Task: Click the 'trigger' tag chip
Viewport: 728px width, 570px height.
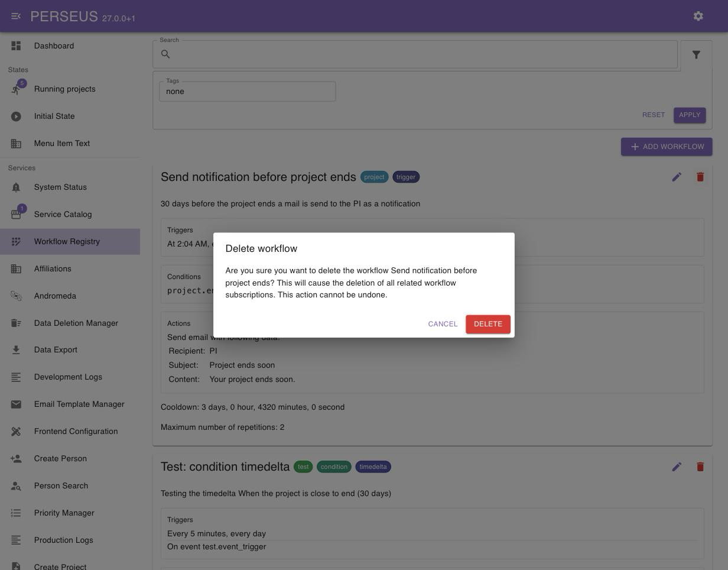Action: click(x=406, y=177)
